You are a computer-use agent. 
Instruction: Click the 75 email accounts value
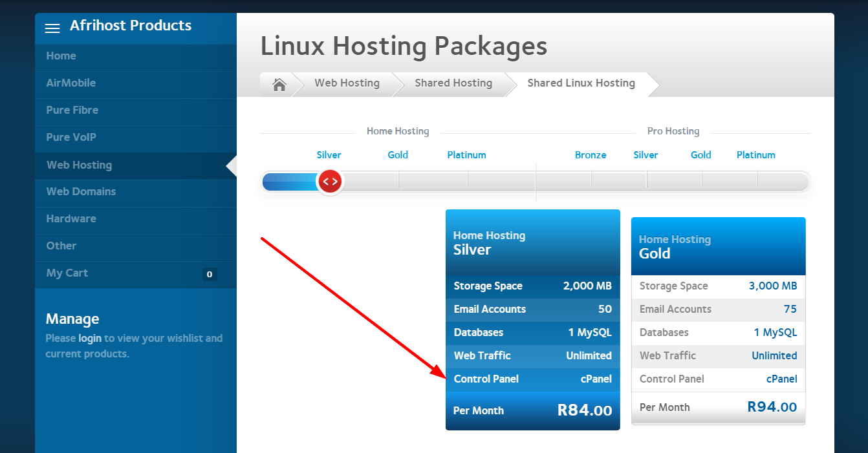tap(790, 310)
